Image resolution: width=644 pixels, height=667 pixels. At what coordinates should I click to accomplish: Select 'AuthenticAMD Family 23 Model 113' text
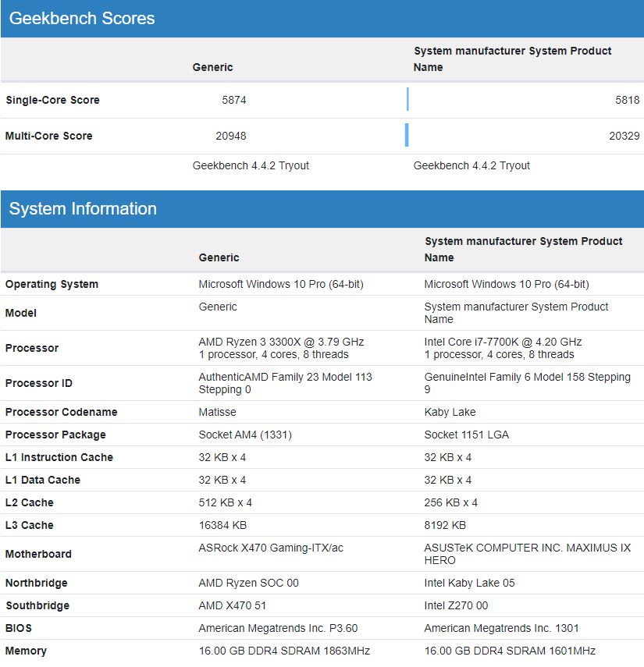coord(285,377)
